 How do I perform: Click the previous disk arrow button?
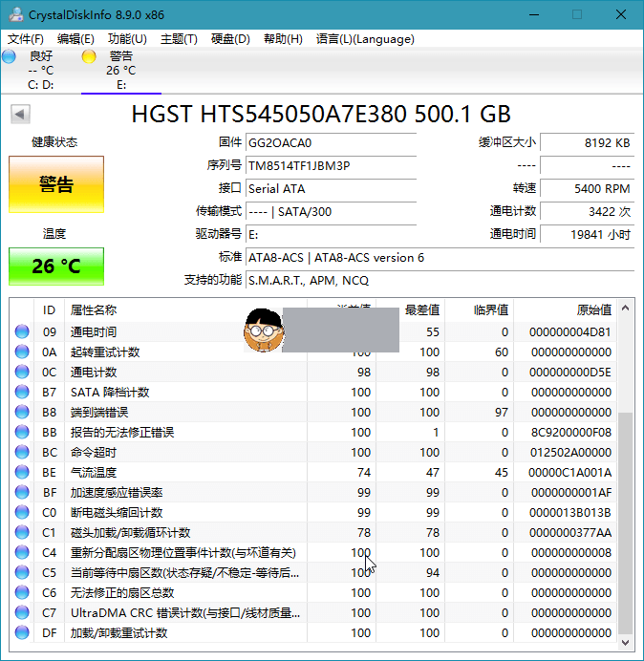[x=20, y=114]
